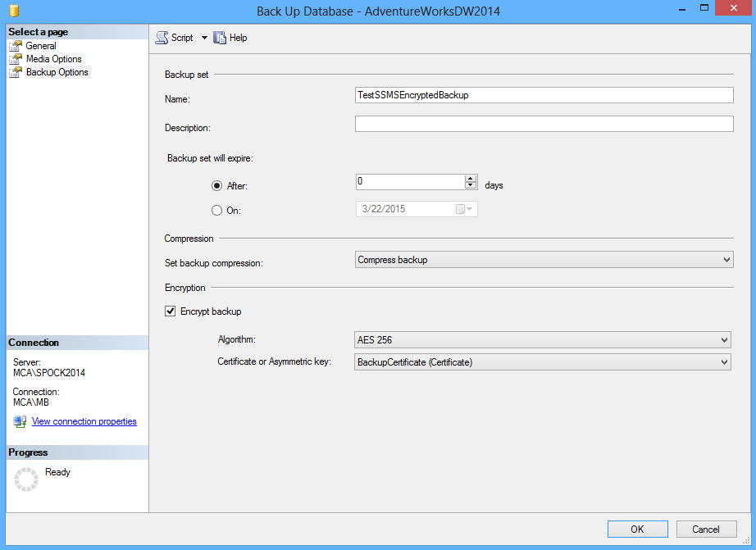Viewport: 756px width, 550px height.
Task: Click the Media Options page icon
Action: click(x=16, y=59)
